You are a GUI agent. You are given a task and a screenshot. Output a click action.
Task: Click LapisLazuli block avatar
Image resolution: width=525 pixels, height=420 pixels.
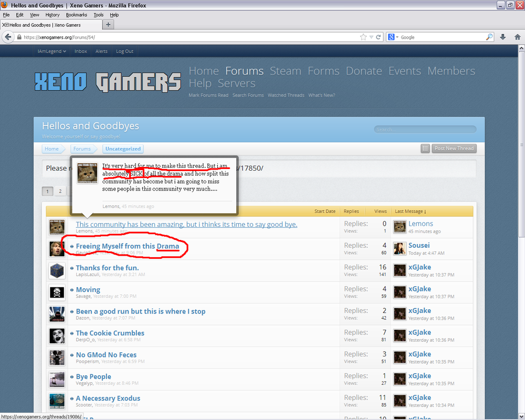click(x=57, y=271)
